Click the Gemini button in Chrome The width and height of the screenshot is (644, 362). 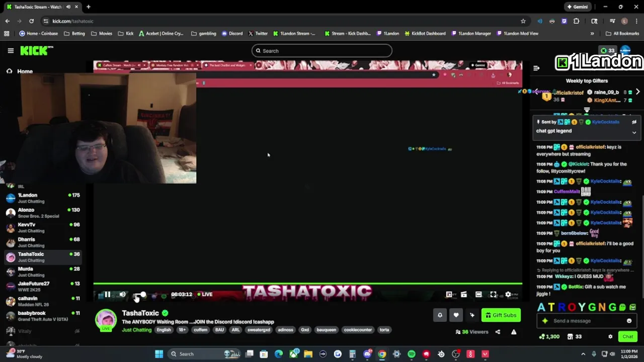click(x=577, y=7)
